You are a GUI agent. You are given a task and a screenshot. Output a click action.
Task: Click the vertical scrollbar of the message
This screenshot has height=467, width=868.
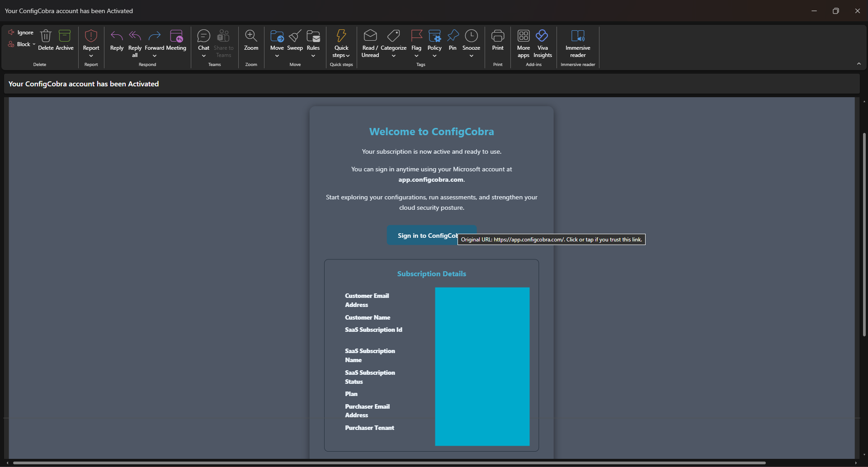coord(864,234)
